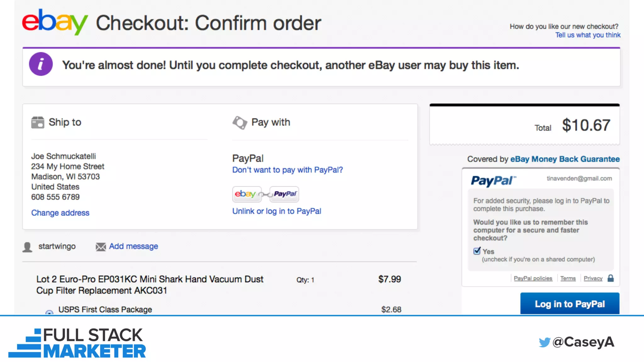Click the eBay logo
Screen dimensions: 644x362
[55, 22]
